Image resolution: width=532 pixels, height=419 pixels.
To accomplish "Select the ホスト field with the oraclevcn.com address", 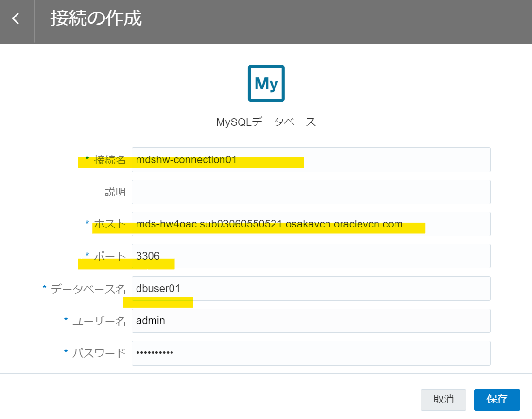I will [x=311, y=224].
